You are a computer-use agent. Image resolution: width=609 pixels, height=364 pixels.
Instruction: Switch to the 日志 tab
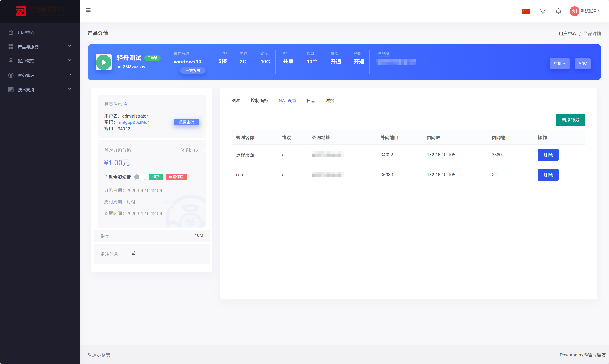pos(311,100)
